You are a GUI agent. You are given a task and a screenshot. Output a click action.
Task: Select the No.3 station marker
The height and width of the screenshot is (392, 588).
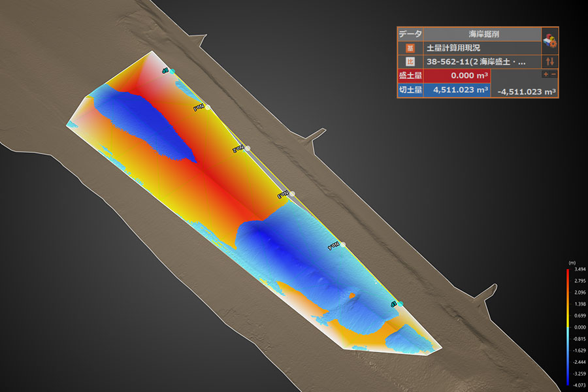coord(292,193)
